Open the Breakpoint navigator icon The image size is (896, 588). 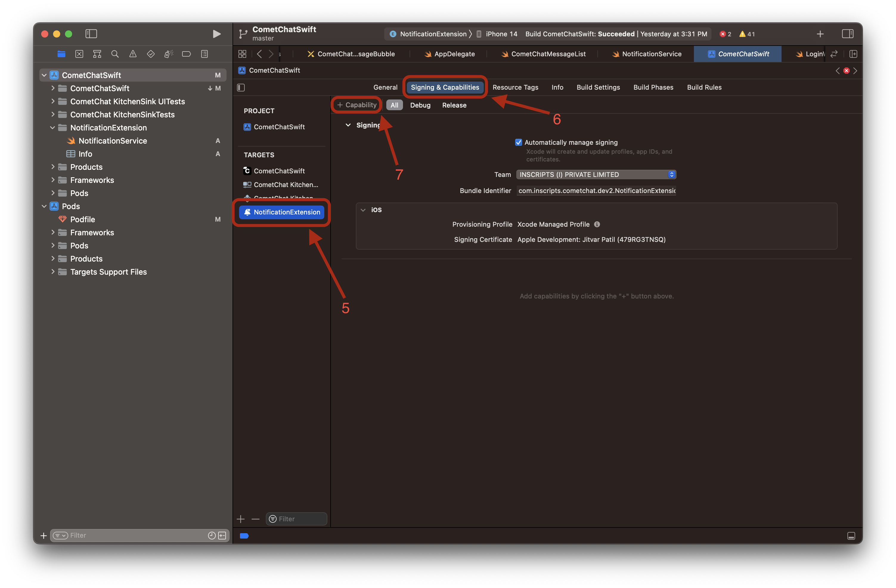pyautogui.click(x=186, y=54)
